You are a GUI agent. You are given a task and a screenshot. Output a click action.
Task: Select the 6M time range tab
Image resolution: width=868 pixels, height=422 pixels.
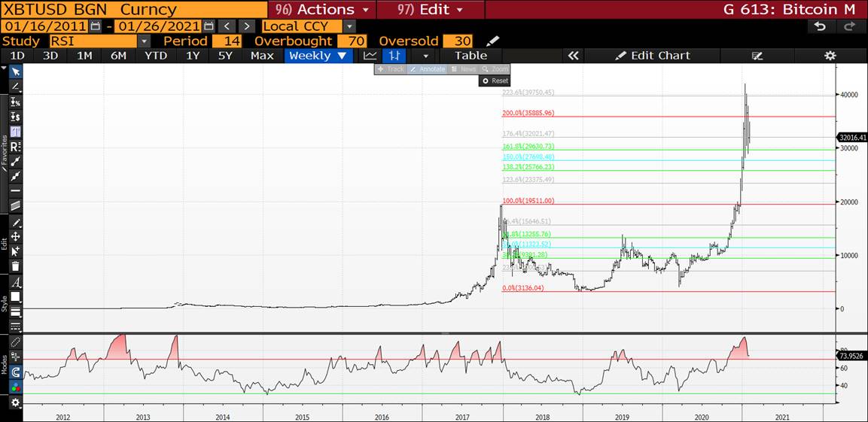tap(118, 56)
